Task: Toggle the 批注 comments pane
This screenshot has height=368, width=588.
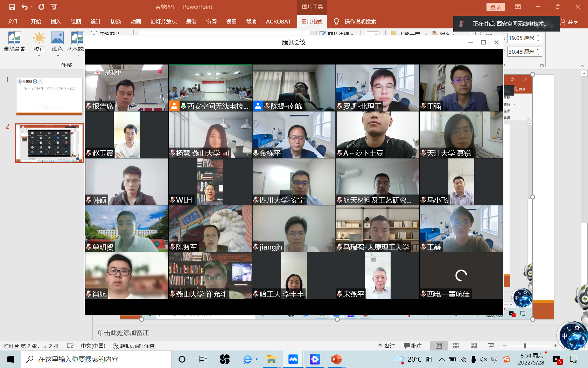Action: (x=413, y=346)
